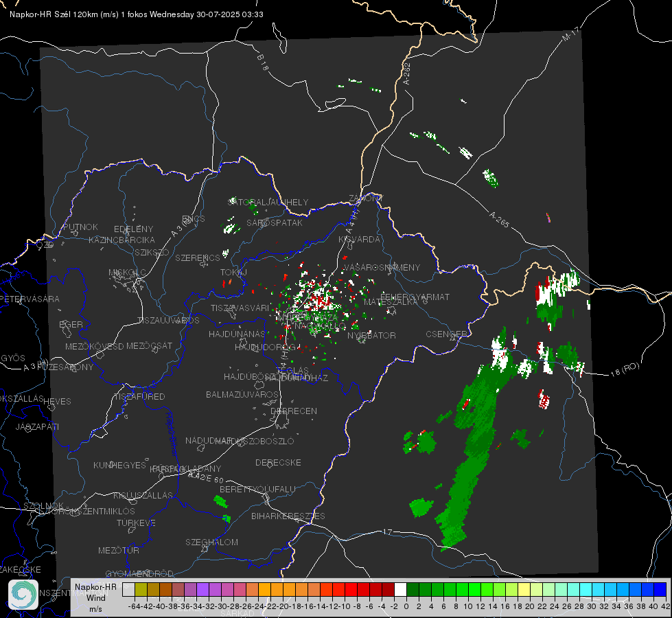Click the CSENGER town label
Viewport: 672px width, 618px height.
click(x=446, y=334)
